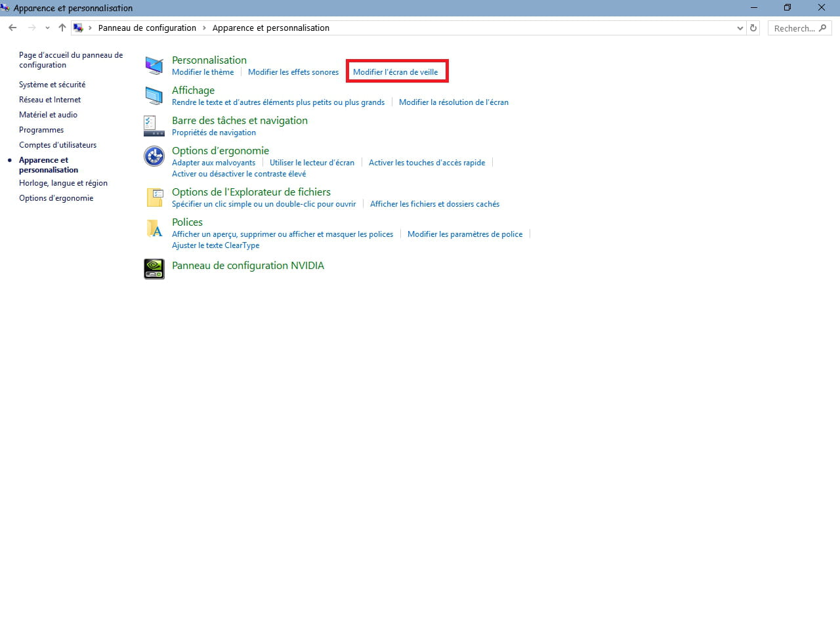
Task: Open the Barre des tâches et navigation heading
Action: [x=240, y=120]
